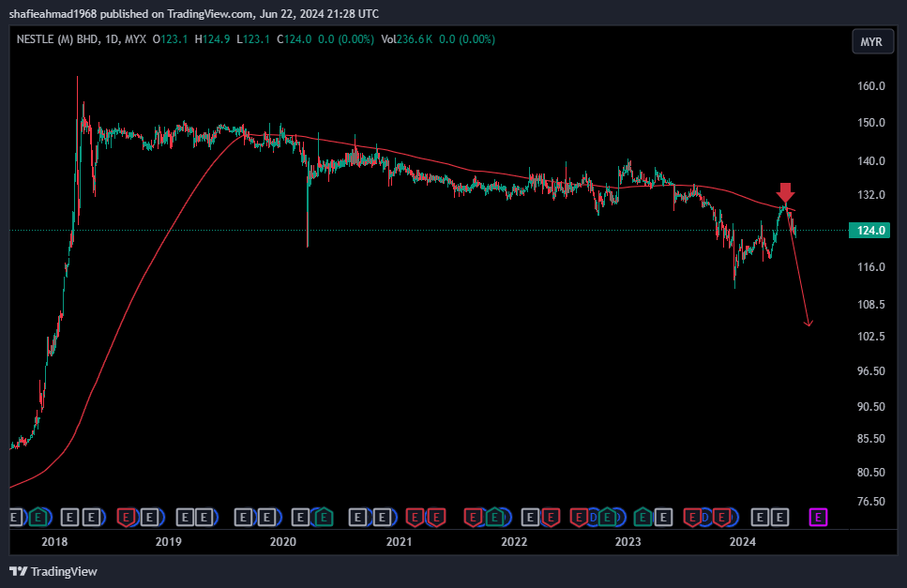
Task: Click the TradingView logo
Action: 53,571
